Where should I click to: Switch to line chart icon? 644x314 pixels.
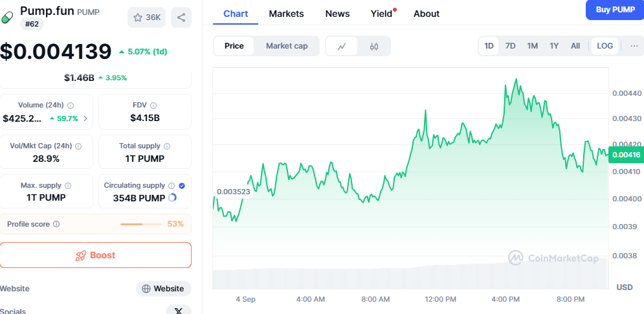coord(342,46)
